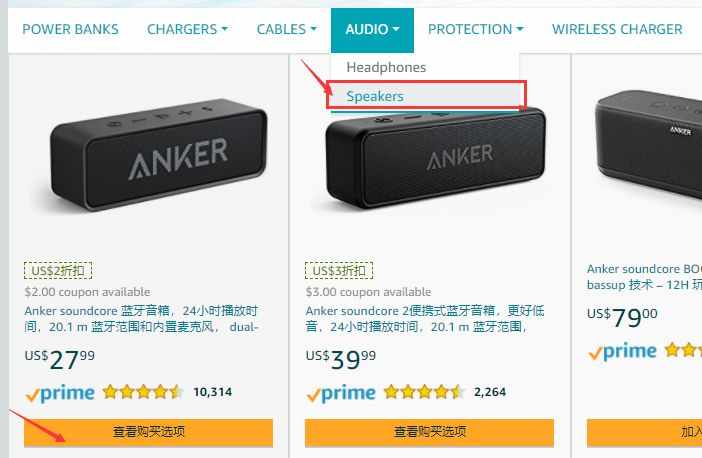Open the 2,264 reviews count link
This screenshot has width=702, height=458.
click(490, 392)
